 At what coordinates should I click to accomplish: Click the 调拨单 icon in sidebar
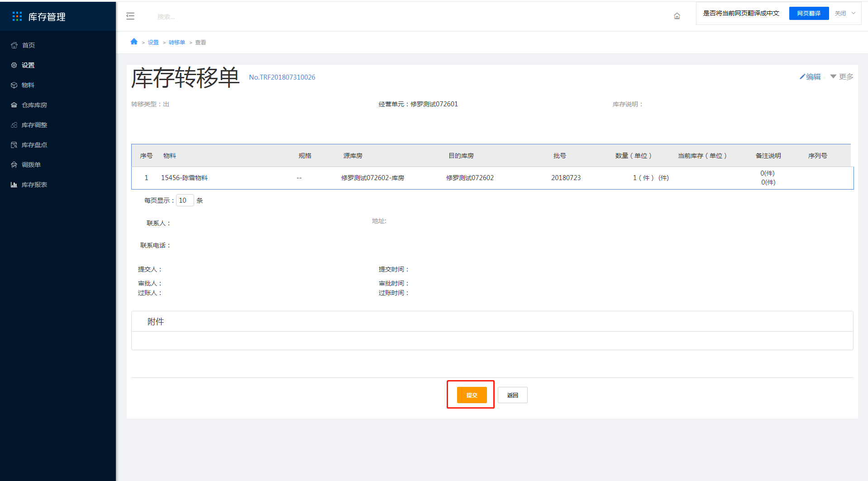pos(14,165)
